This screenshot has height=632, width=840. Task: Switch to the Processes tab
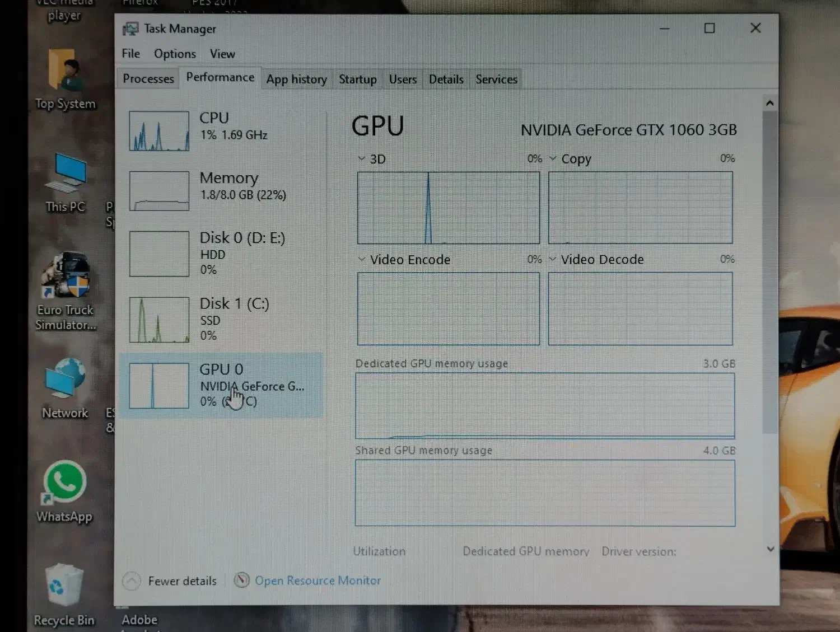[x=148, y=79]
